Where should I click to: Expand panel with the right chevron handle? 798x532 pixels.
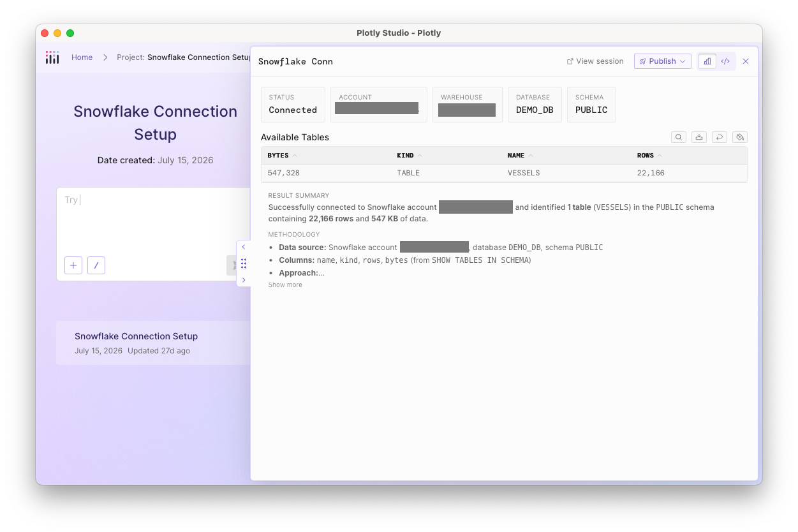244,280
